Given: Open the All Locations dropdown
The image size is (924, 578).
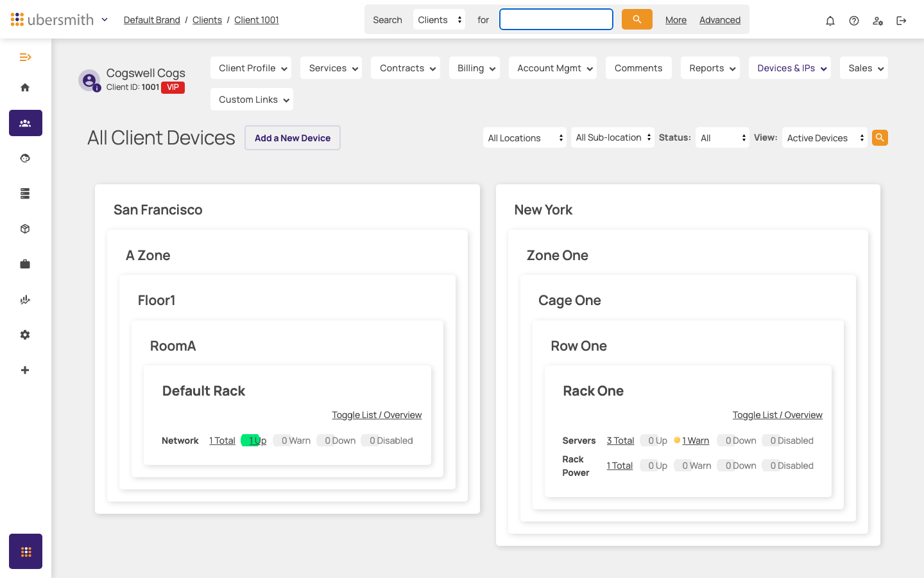Looking at the screenshot, I should (x=525, y=137).
